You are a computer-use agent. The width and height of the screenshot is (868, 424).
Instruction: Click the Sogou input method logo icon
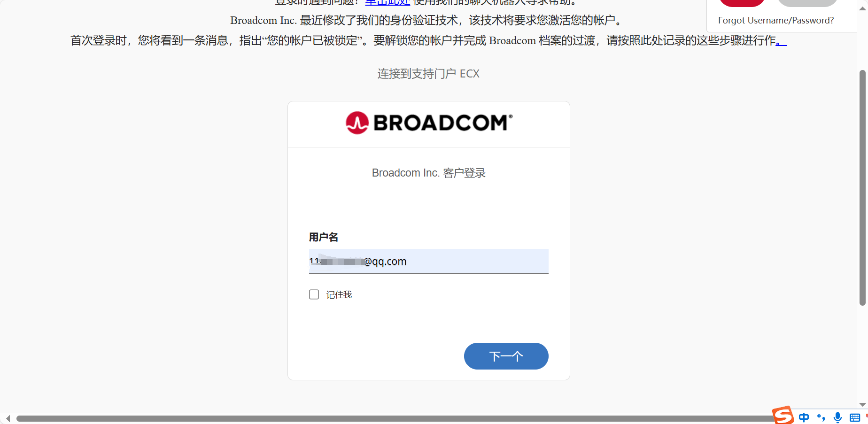tap(783, 416)
